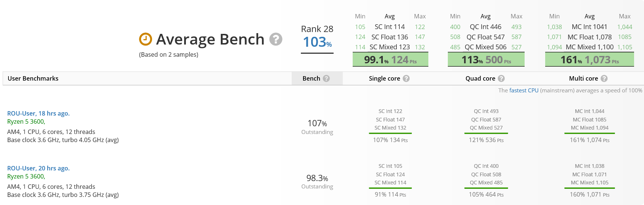The image size is (644, 205).
Task: Click the help icon beside Bench column
Action: pyautogui.click(x=326, y=78)
